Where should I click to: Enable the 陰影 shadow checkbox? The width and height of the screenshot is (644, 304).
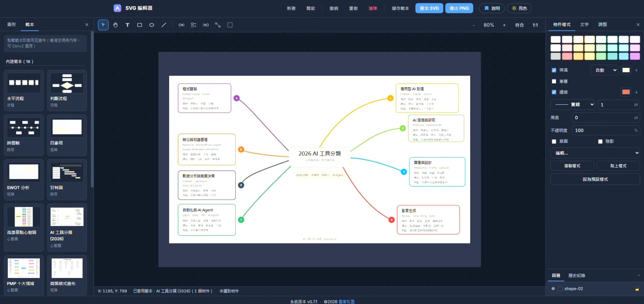coord(600,142)
